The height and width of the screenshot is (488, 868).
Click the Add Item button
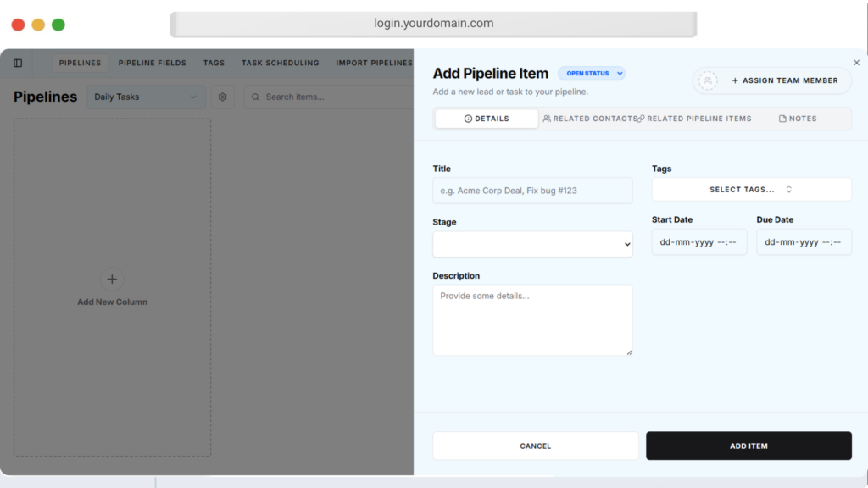(x=748, y=446)
